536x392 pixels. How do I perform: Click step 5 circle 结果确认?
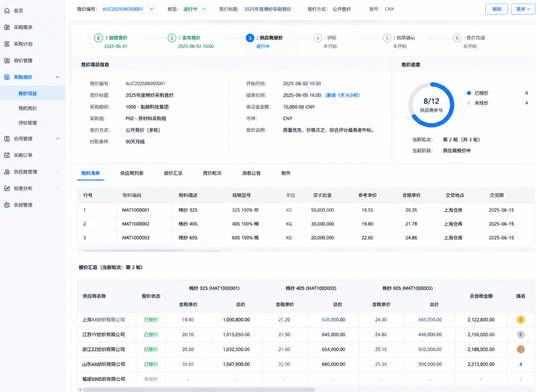click(x=387, y=38)
